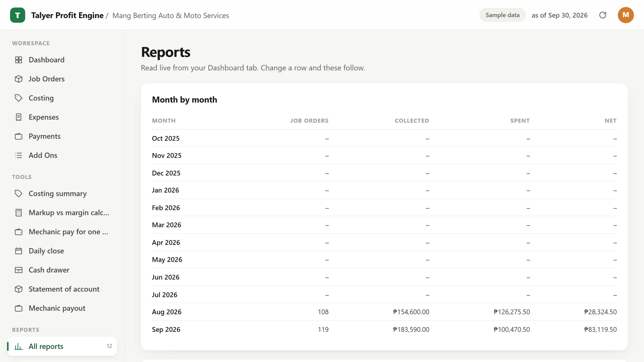644x362 pixels.
Task: Click the green Talyer logo icon
Action: point(17,15)
